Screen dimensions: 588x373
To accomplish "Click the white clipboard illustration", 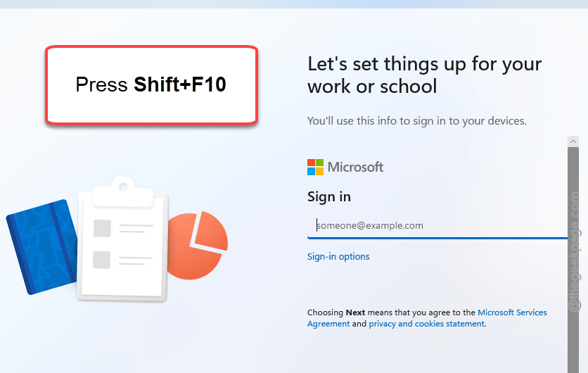I will coord(122,239).
